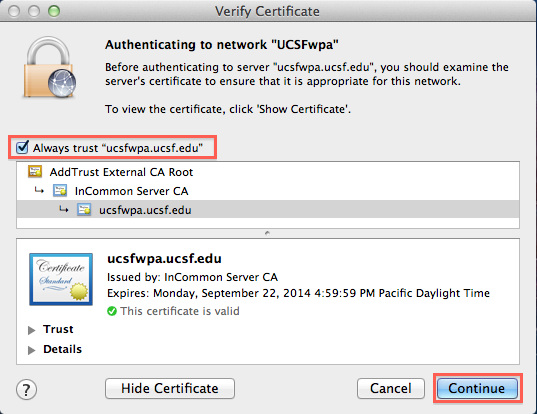Click the AddTrust External CA Root certificate icon
537x414 pixels.
pos(35,171)
